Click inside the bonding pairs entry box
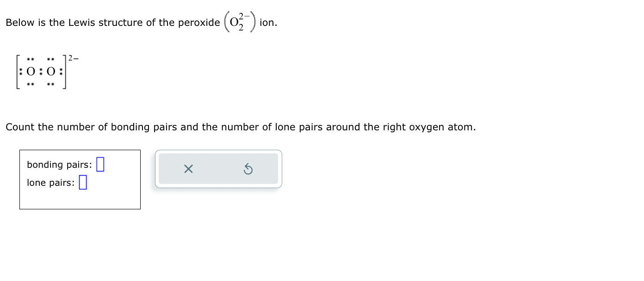Image resolution: width=644 pixels, height=281 pixels. pos(100,164)
